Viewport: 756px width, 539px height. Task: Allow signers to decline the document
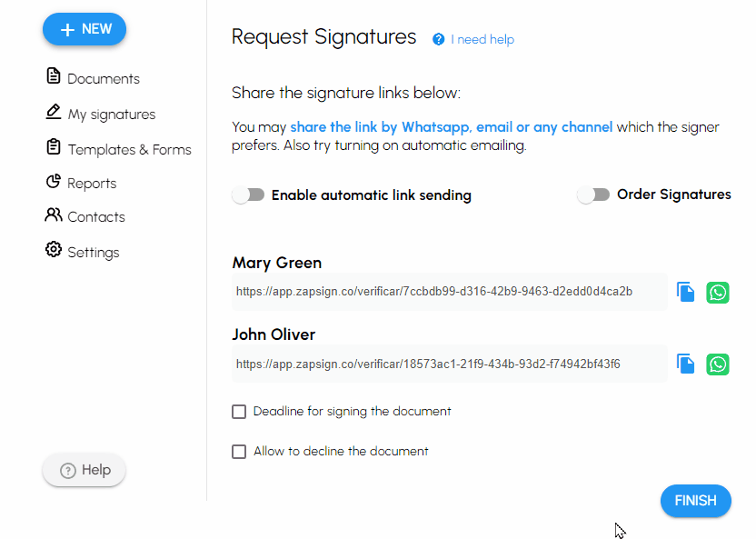[239, 451]
